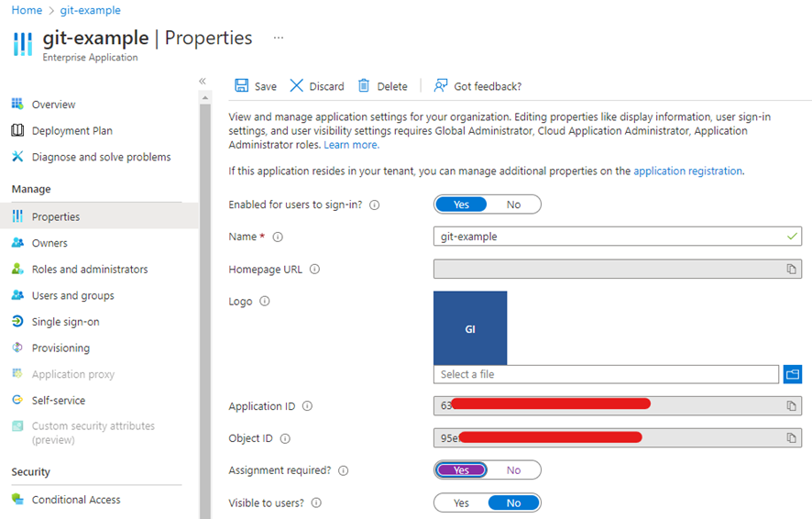Click the Delete button label
This screenshot has height=519, width=812.
pyautogui.click(x=392, y=86)
